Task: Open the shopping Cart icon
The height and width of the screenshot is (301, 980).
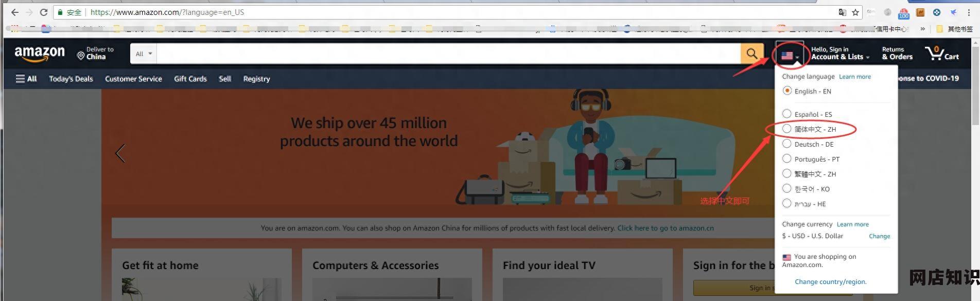Action: [x=941, y=53]
